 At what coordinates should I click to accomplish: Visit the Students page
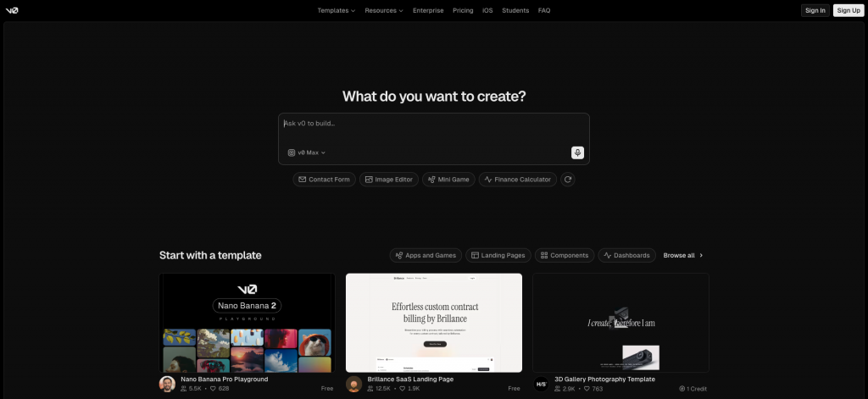[515, 10]
